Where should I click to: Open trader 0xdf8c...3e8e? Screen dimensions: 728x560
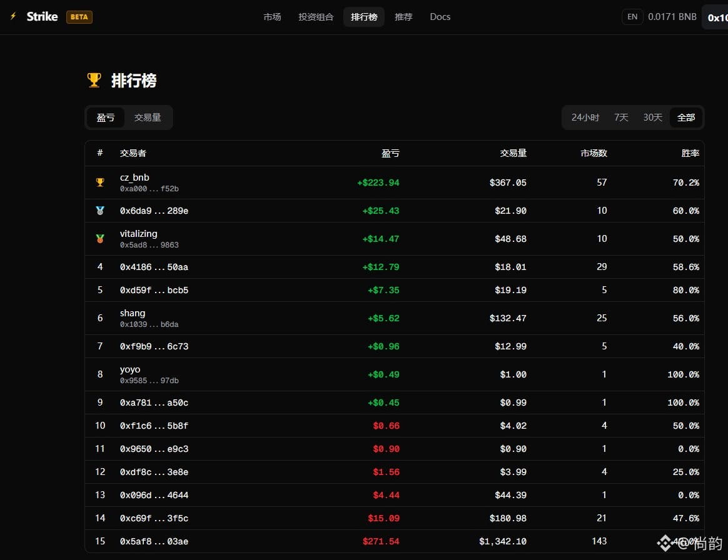(x=154, y=472)
